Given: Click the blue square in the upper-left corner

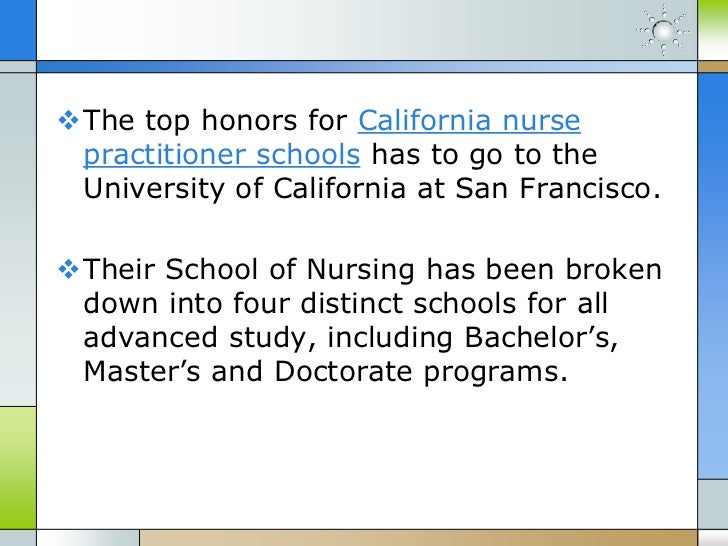Looking at the screenshot, I should click(x=18, y=30).
